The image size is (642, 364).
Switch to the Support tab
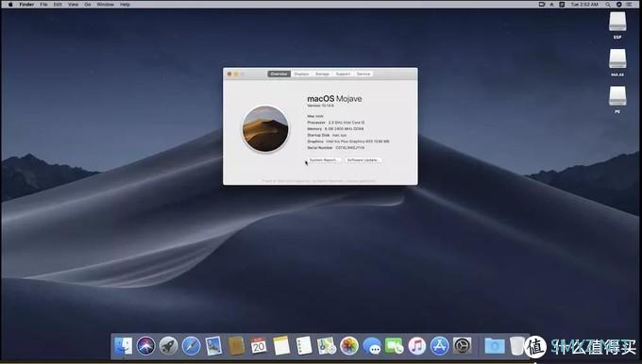(343, 74)
